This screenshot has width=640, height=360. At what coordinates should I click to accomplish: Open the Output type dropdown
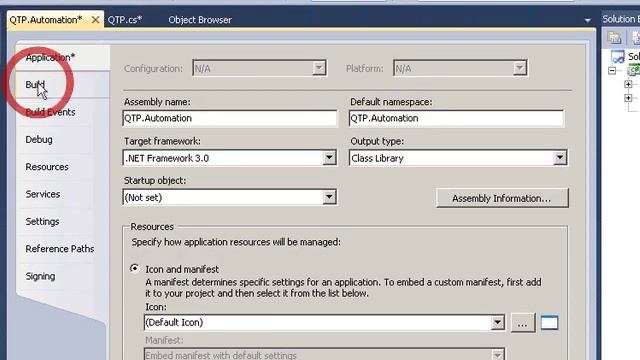[458, 158]
